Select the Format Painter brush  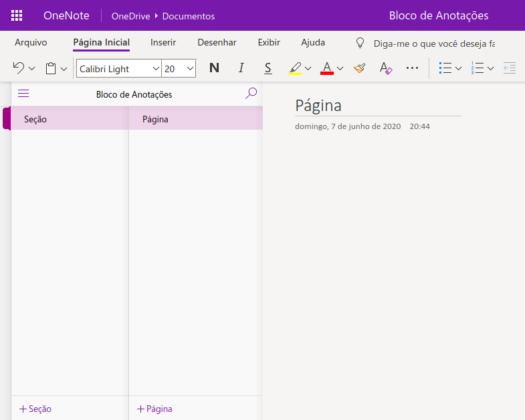(x=359, y=68)
